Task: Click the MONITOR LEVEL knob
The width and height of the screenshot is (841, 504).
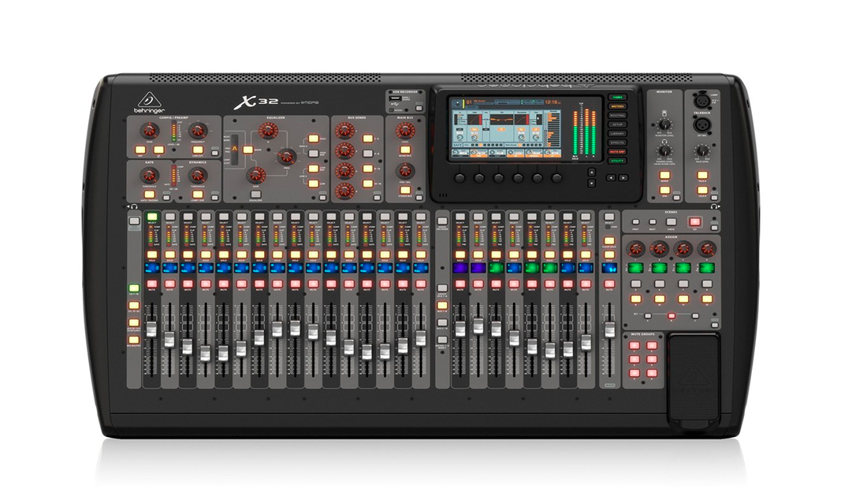Action: tap(664, 124)
